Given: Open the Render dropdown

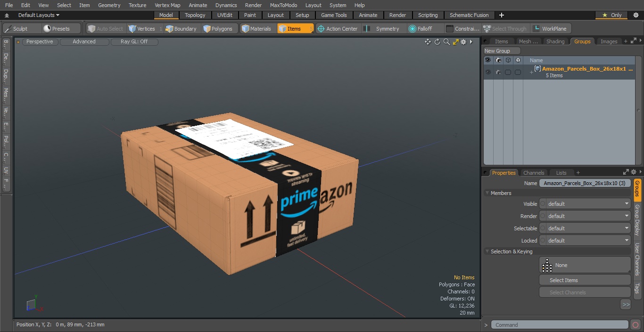Looking at the screenshot, I should tap(588, 216).
